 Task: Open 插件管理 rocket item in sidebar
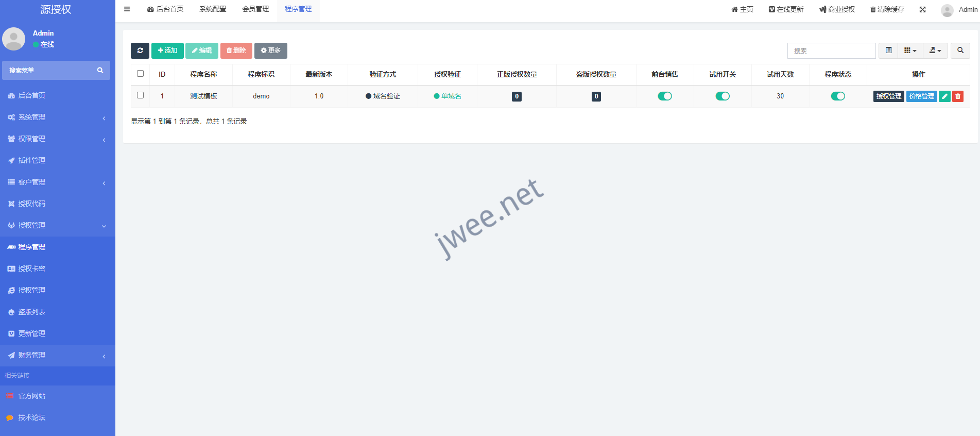[57, 160]
